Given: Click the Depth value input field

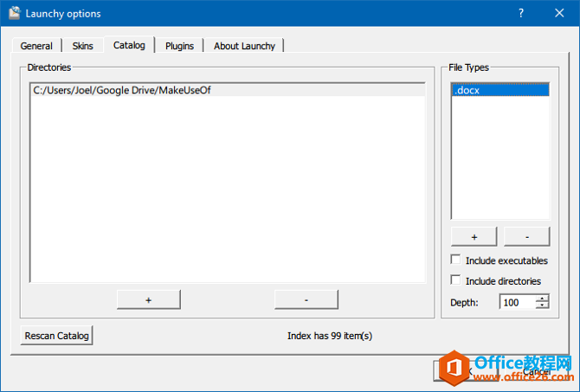Looking at the screenshot, I should (x=517, y=302).
